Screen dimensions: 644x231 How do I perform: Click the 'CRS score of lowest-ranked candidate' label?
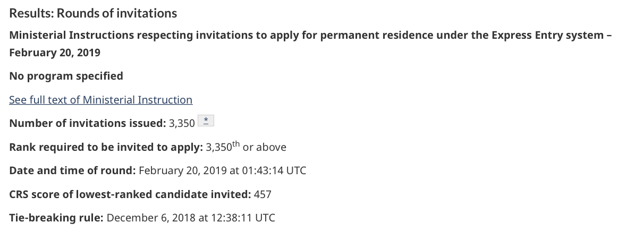coord(130,194)
